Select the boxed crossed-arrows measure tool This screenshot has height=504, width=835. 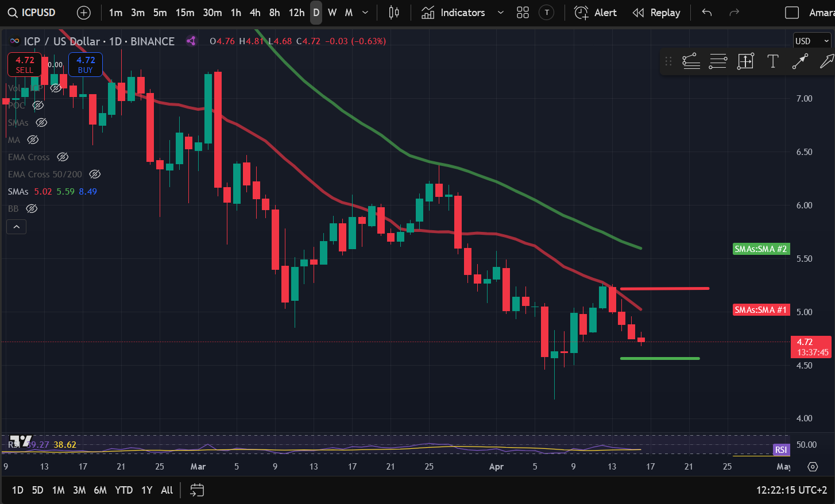tap(745, 61)
